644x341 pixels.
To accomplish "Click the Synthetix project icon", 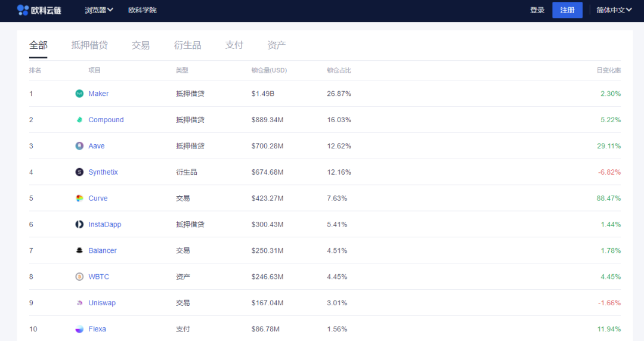I will click(79, 172).
